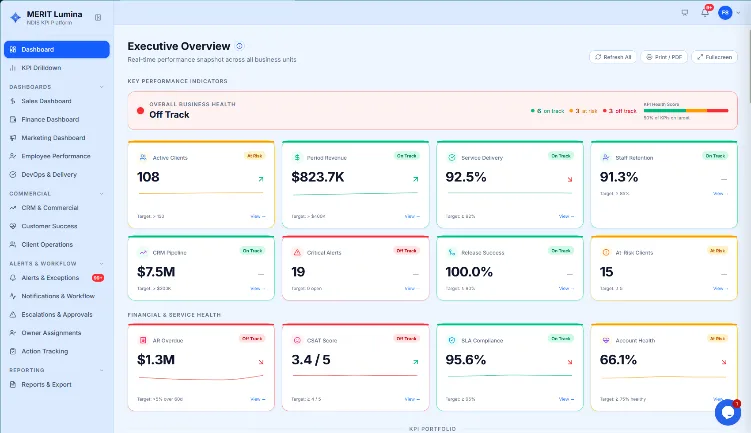The width and height of the screenshot is (751, 433).
Task: Open Notifications & Workflow
Action: 57,296
